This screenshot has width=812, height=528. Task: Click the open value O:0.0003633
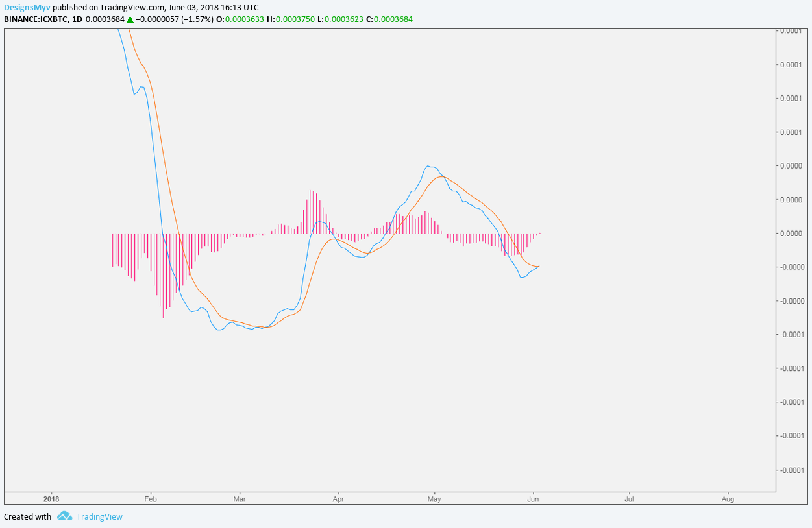(x=240, y=19)
